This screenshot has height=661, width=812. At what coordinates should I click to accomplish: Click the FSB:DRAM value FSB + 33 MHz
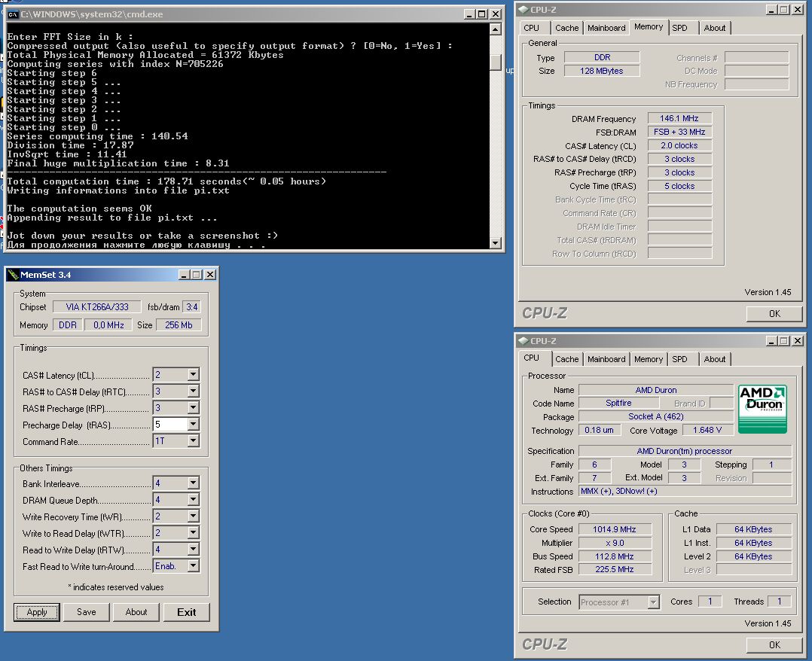tap(679, 132)
